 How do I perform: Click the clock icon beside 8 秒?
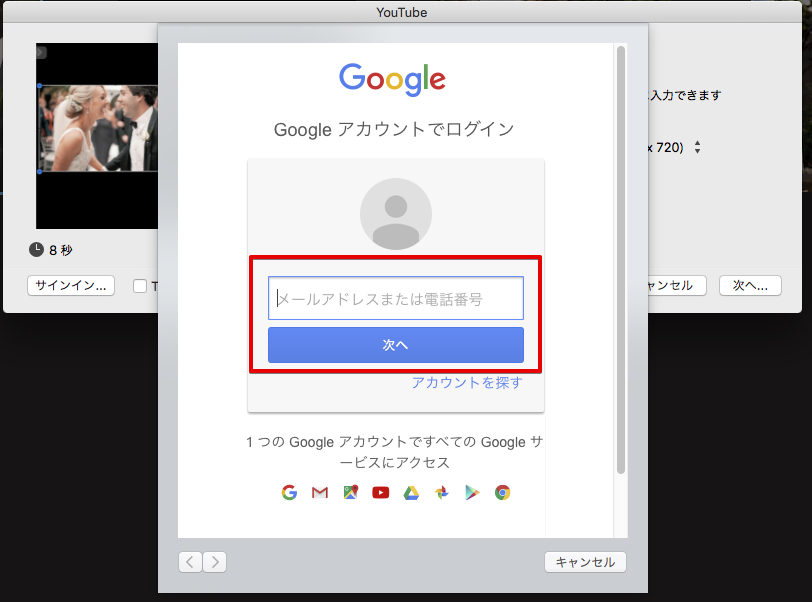[36, 249]
